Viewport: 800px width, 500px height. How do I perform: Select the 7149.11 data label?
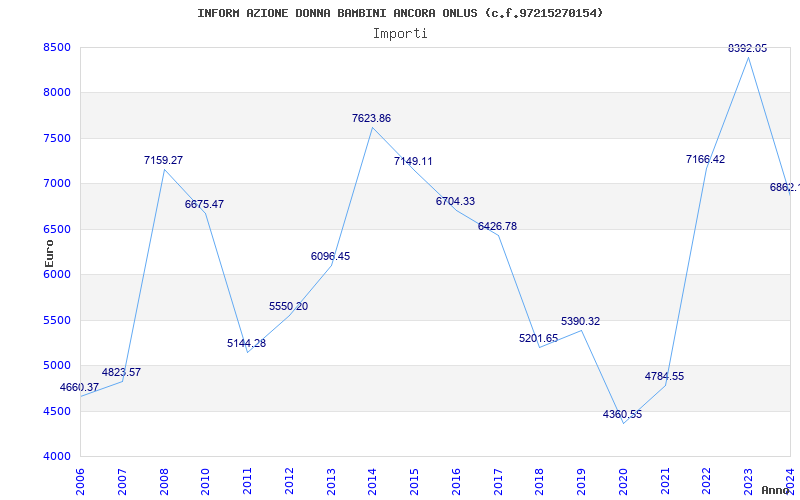point(413,162)
